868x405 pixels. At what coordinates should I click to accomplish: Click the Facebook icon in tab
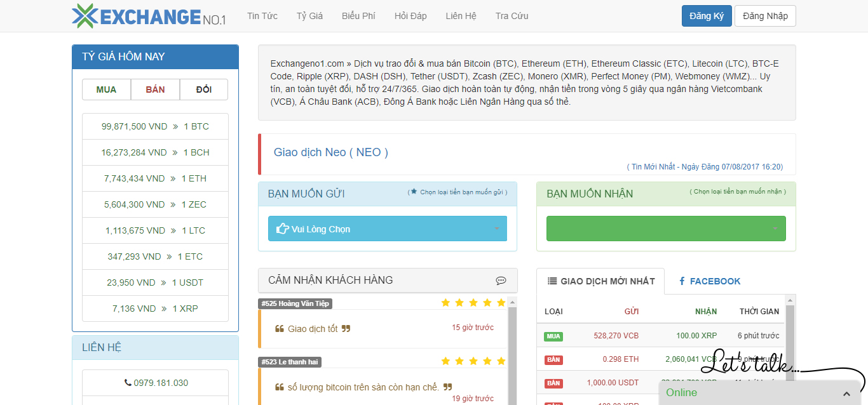pyautogui.click(x=682, y=281)
